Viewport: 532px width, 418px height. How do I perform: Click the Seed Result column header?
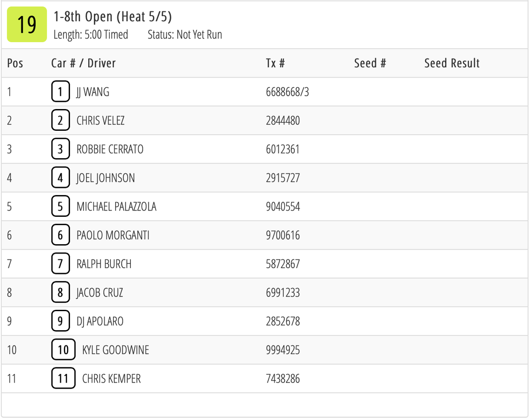[452, 63]
